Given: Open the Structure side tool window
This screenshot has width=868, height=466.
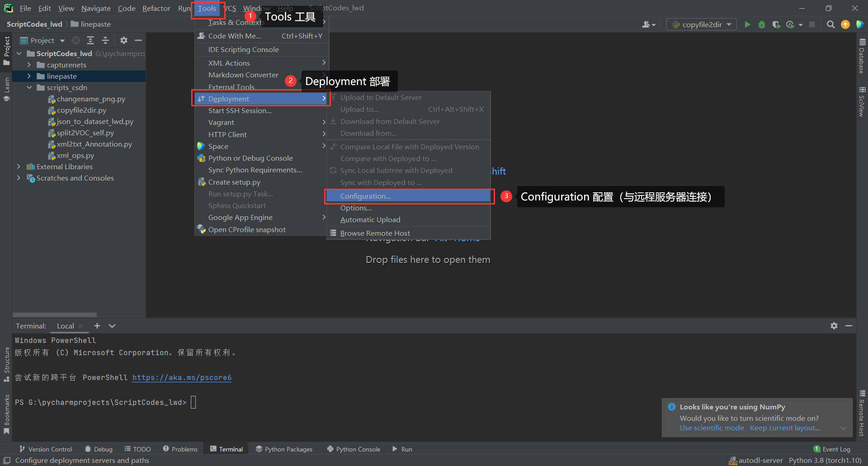Looking at the screenshot, I should coord(6,365).
